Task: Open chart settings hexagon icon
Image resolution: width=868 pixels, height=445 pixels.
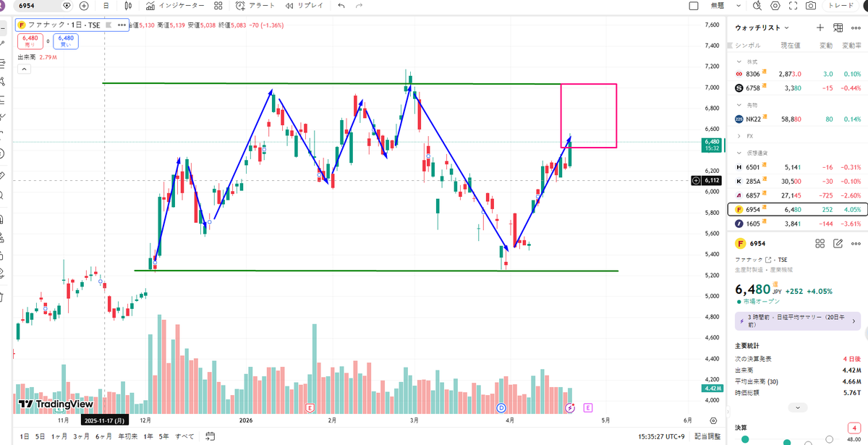Action: pyautogui.click(x=775, y=5)
